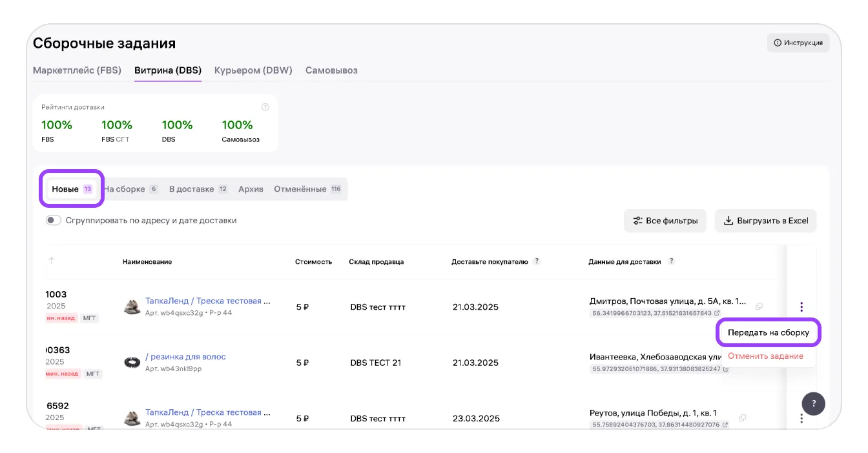Click the hair tie product thumbnail
The height and width of the screenshot is (453, 868).
coord(132,362)
